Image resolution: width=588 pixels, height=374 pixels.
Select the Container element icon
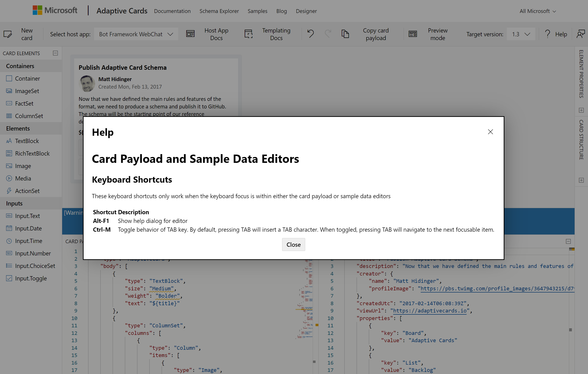9,78
